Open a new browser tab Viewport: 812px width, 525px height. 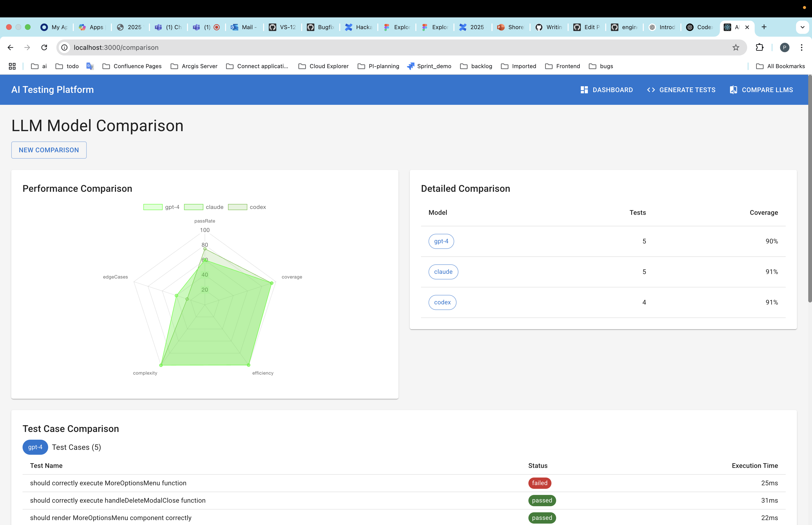tap(764, 27)
